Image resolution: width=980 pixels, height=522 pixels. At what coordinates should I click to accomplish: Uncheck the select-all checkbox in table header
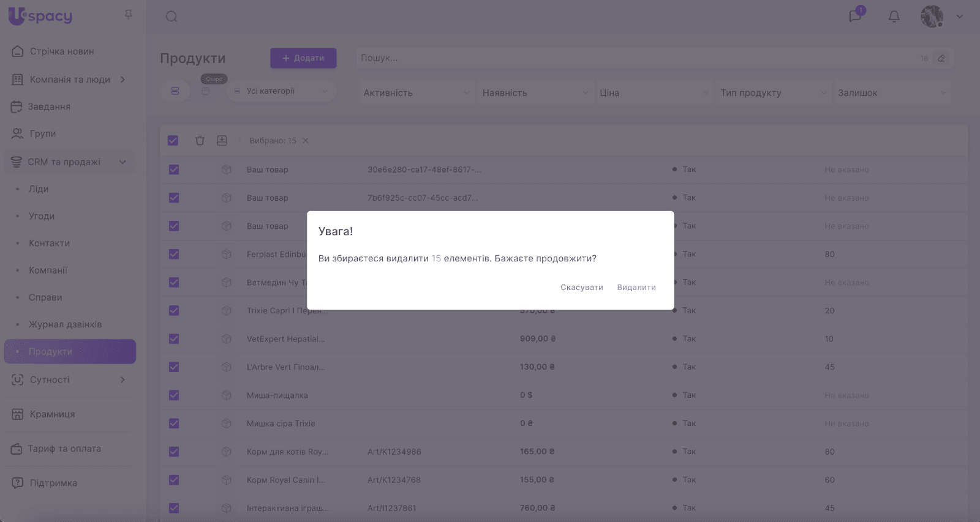[173, 141]
